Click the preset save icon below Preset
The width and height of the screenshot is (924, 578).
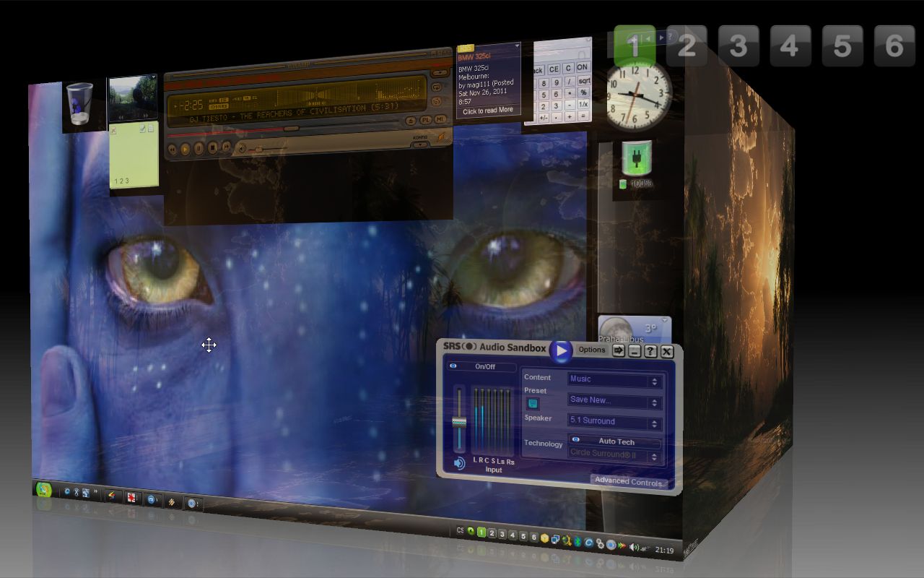coord(533,404)
